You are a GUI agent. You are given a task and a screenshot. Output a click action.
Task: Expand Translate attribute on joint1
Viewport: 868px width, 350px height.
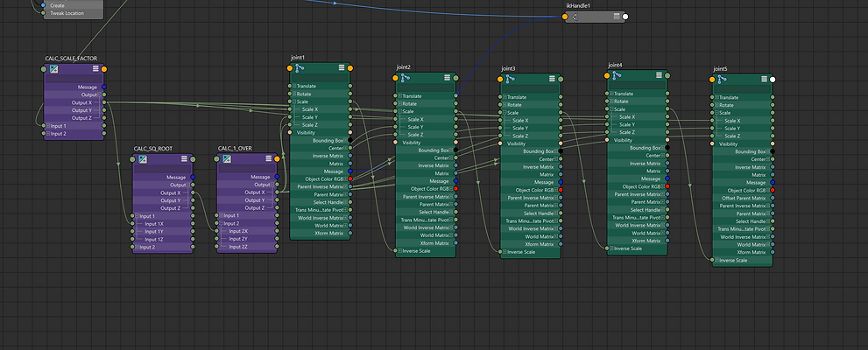294,87
